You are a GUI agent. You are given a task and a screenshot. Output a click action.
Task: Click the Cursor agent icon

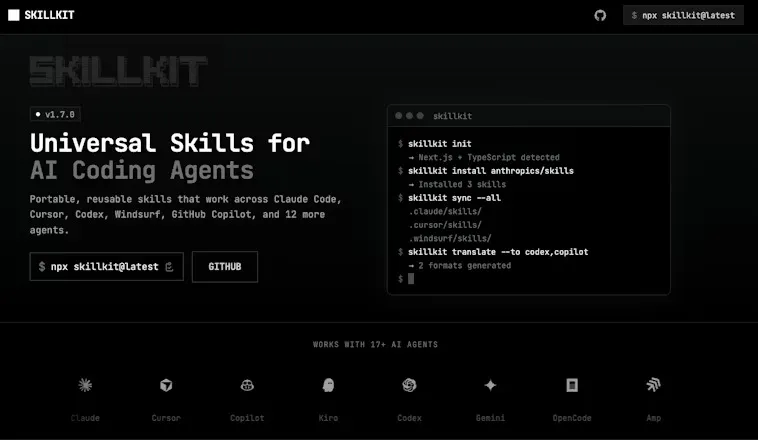point(166,385)
